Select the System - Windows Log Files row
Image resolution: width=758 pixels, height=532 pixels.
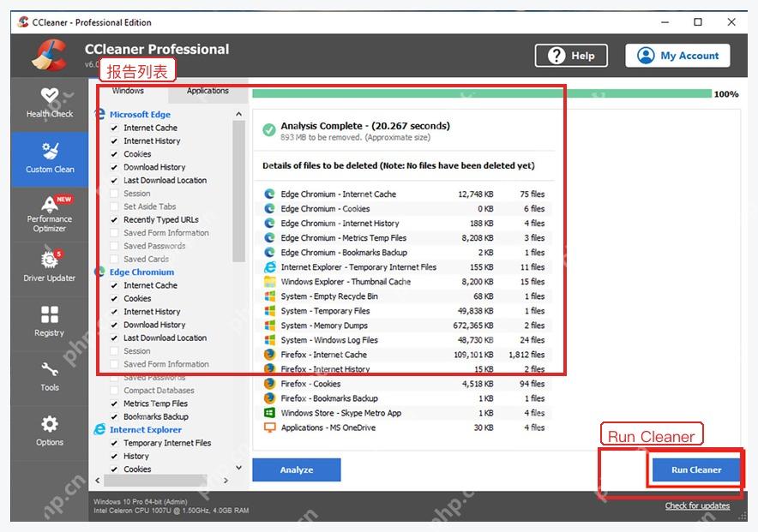(x=405, y=340)
